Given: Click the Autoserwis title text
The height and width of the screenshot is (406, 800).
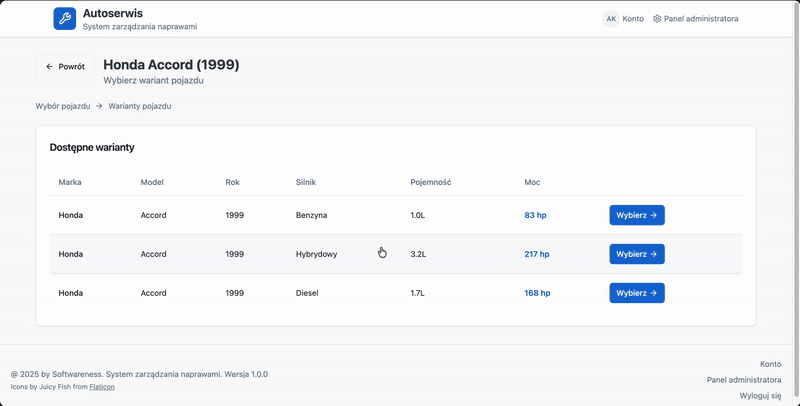Looking at the screenshot, I should click(x=113, y=13).
